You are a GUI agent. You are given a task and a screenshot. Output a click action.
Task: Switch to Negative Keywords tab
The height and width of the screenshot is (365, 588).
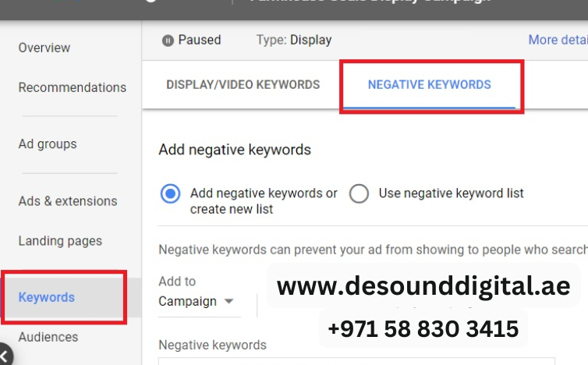[430, 85]
